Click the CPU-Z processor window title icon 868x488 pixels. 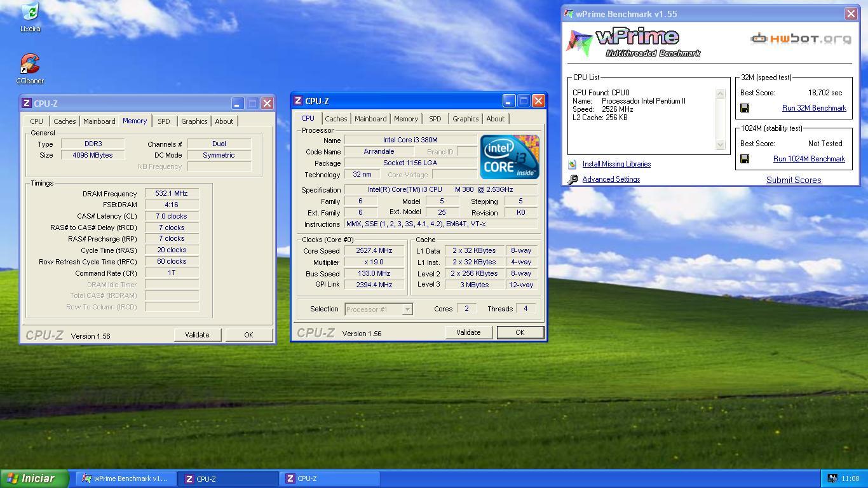[298, 100]
